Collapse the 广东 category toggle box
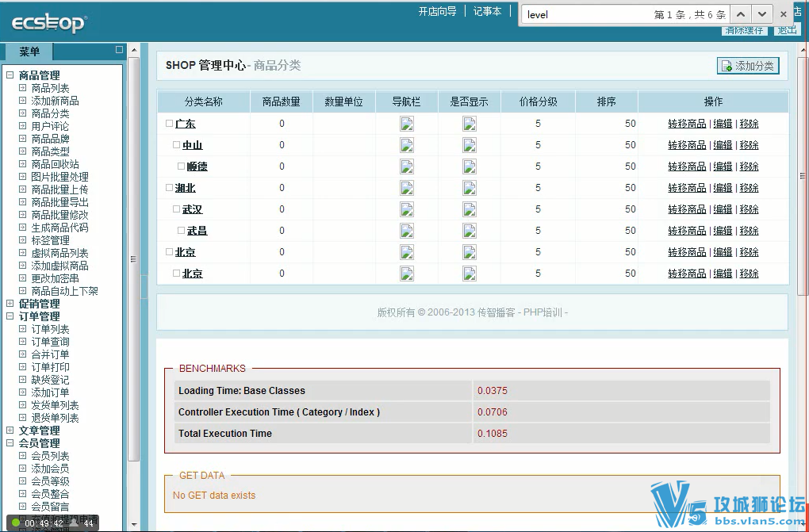This screenshot has height=532, width=809. (x=169, y=124)
